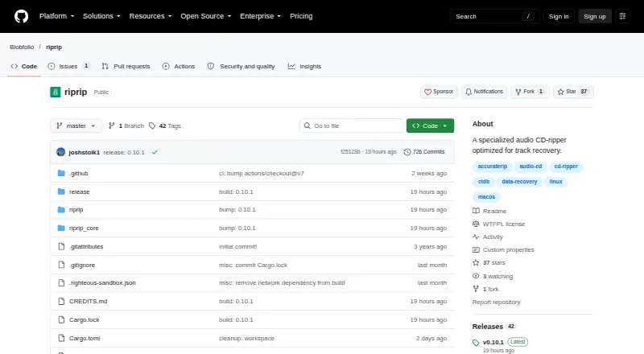Open the 726 Commits history icon

pos(407,152)
